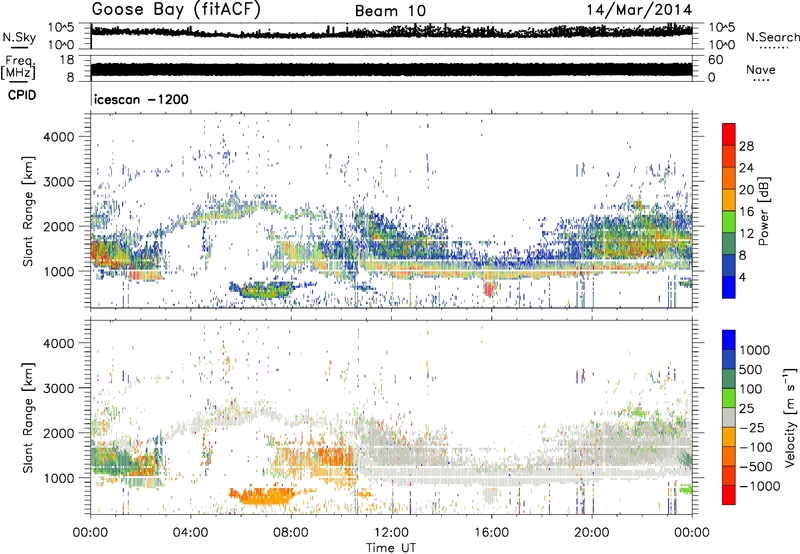Select the '-25' tick on the velocity colorbar
The width and height of the screenshot is (800, 554).
(753, 428)
